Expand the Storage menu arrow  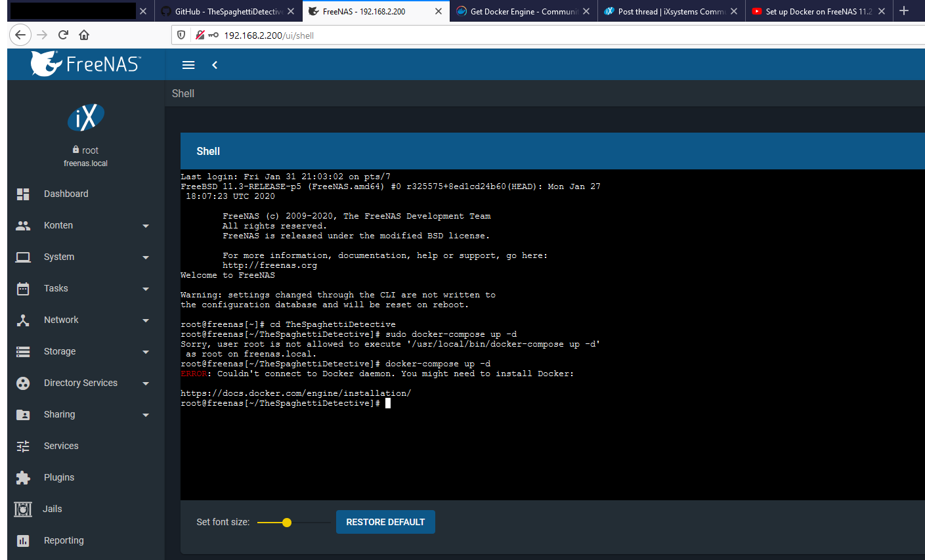(x=146, y=352)
